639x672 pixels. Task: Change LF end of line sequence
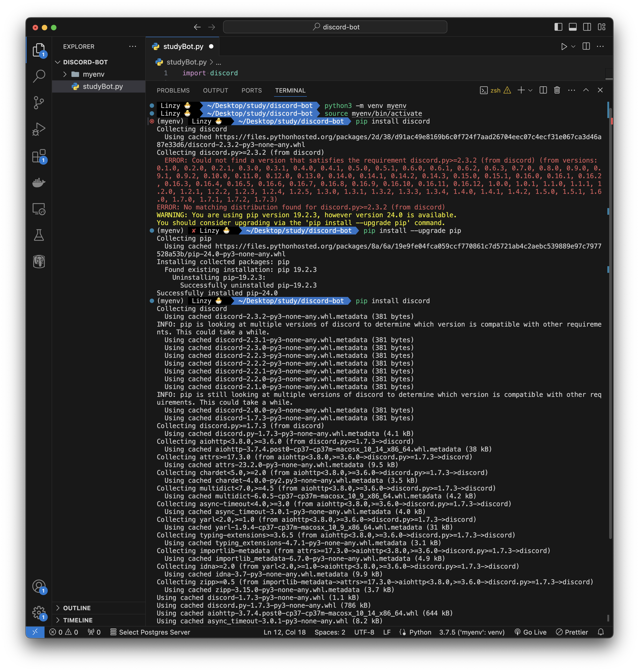pos(387,632)
